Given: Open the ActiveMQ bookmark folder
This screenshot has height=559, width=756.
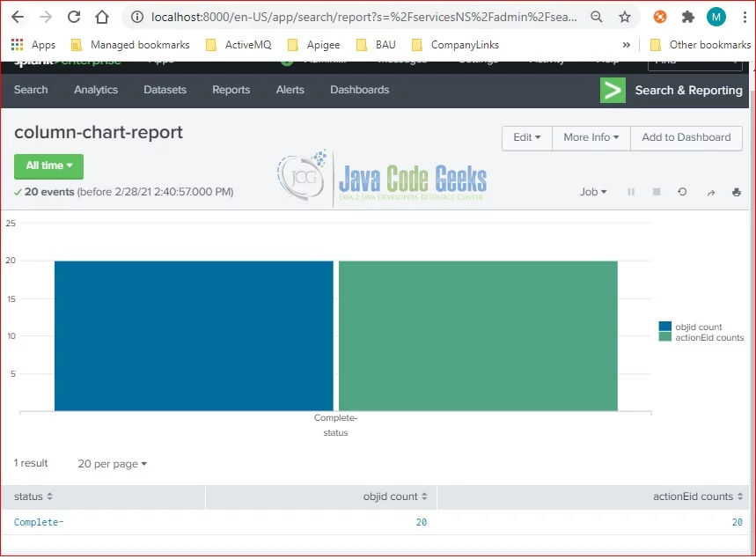Looking at the screenshot, I should tap(239, 45).
